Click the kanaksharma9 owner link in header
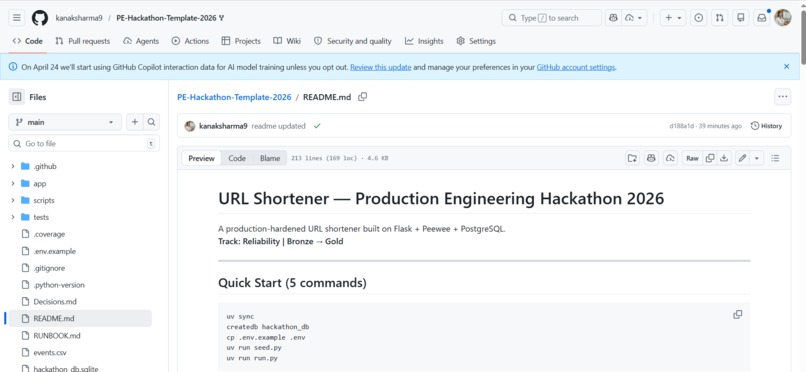This screenshot has width=806, height=372. click(x=79, y=18)
